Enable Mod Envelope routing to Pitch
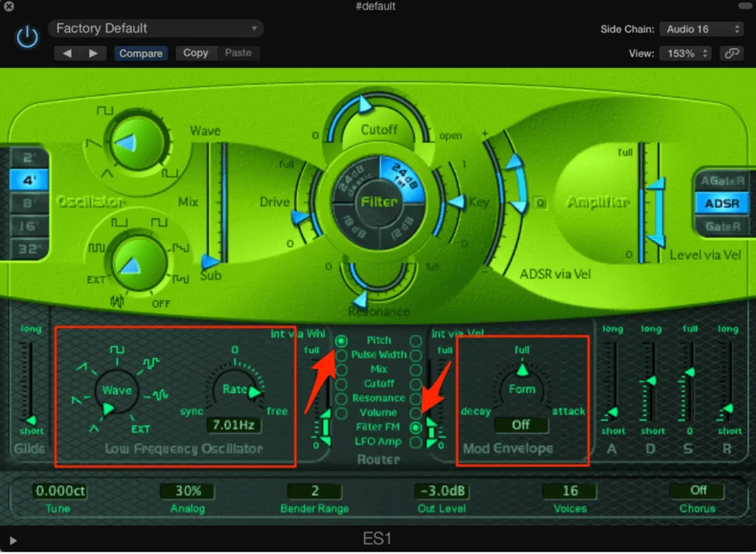The image size is (756, 554). pos(416,341)
